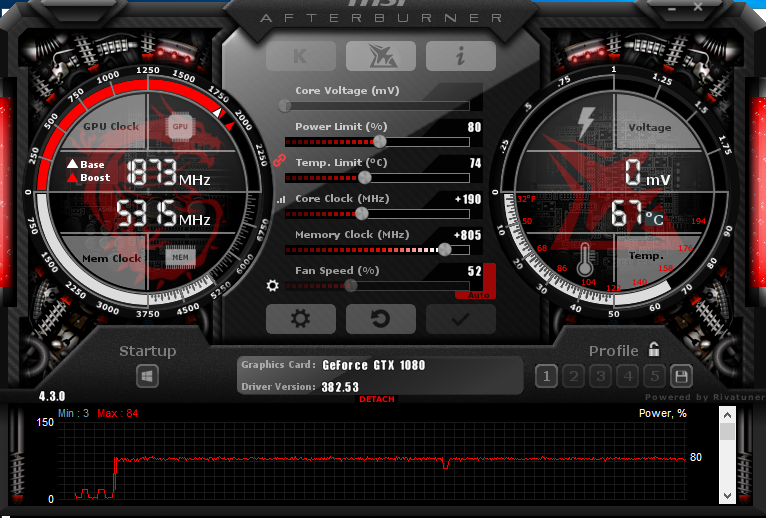766x518 pixels.
Task: Click the Power Limit slider handle
Action: pos(380,142)
